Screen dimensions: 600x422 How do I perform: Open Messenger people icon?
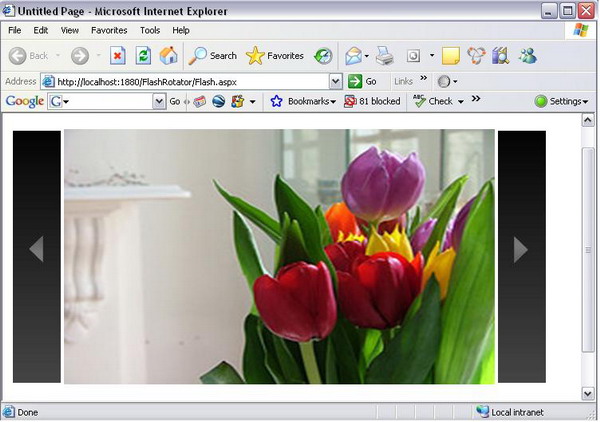pos(528,56)
